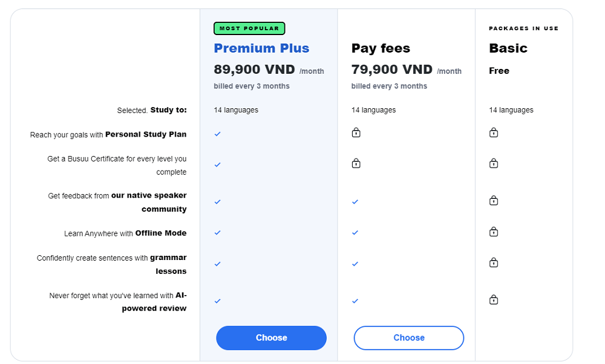Screen dimensions: 605x364
Task: Click Premium Plus Personal Study Plan checkmark
Action: coord(218,134)
